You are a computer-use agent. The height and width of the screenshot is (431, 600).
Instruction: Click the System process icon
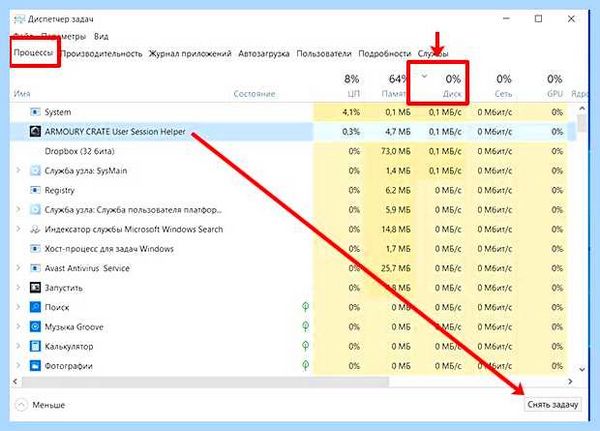click(35, 112)
